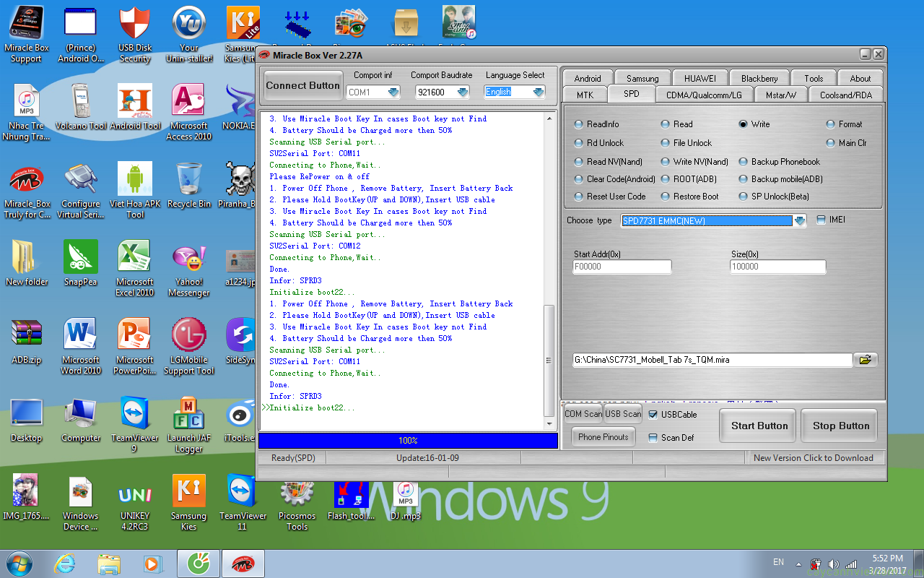Switch to the Samsung tab

pyautogui.click(x=642, y=78)
